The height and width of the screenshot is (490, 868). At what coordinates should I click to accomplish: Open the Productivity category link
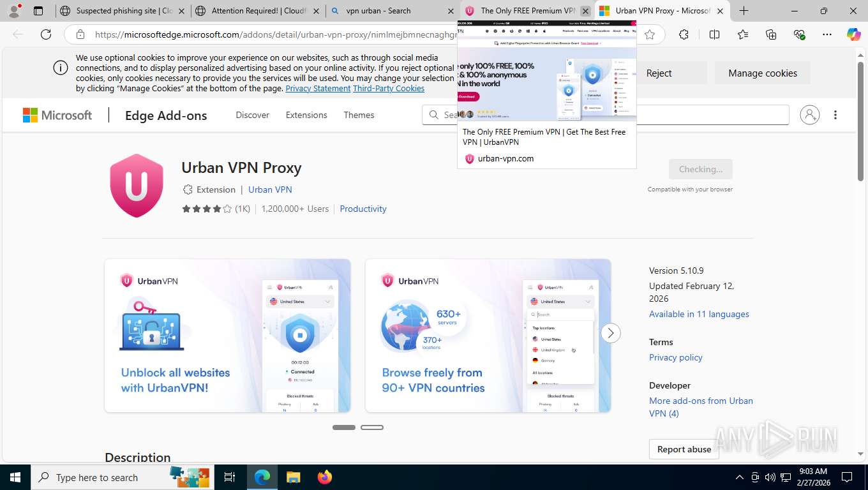363,209
